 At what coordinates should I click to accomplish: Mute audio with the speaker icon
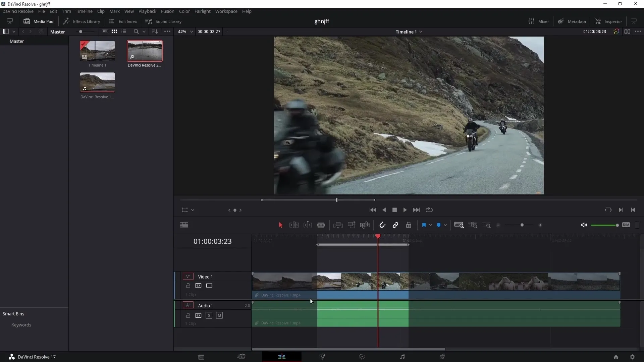(584, 225)
